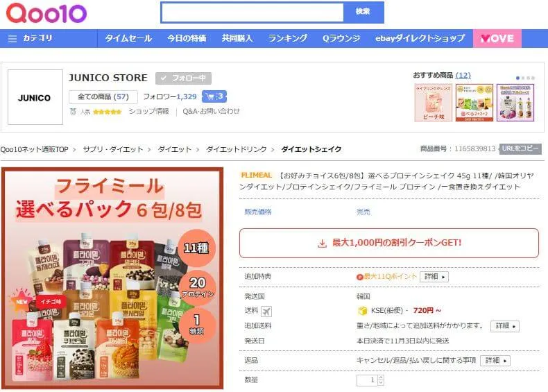
Task: Go to ダイエットシェイク breadcrumb
Action: pyautogui.click(x=311, y=149)
